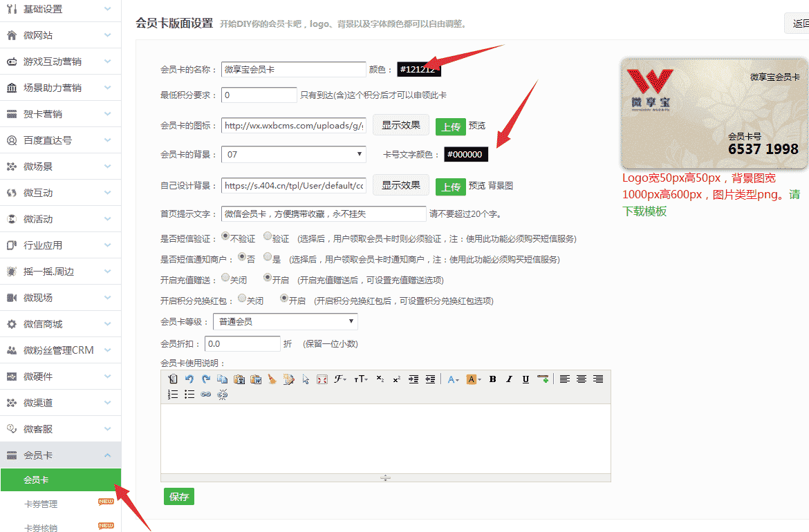This screenshot has width=809, height=532.
Task: Select 是 for 是否短信通知商户
Action: (x=266, y=256)
